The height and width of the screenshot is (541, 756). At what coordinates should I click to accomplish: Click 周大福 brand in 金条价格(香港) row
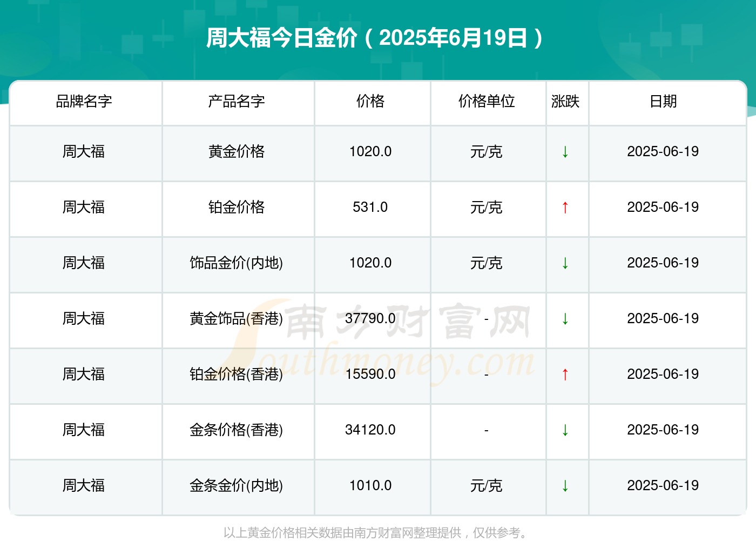pos(84,430)
